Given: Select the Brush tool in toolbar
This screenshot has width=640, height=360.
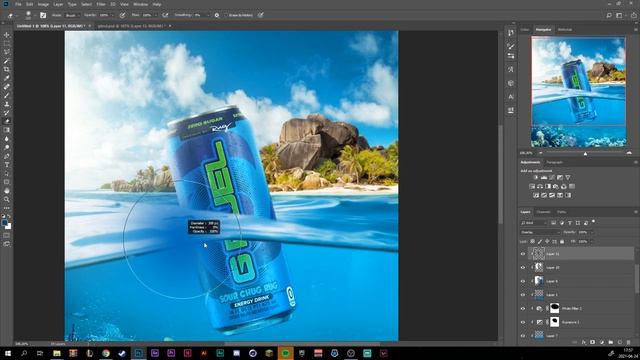Looking at the screenshot, I should 7,95.
